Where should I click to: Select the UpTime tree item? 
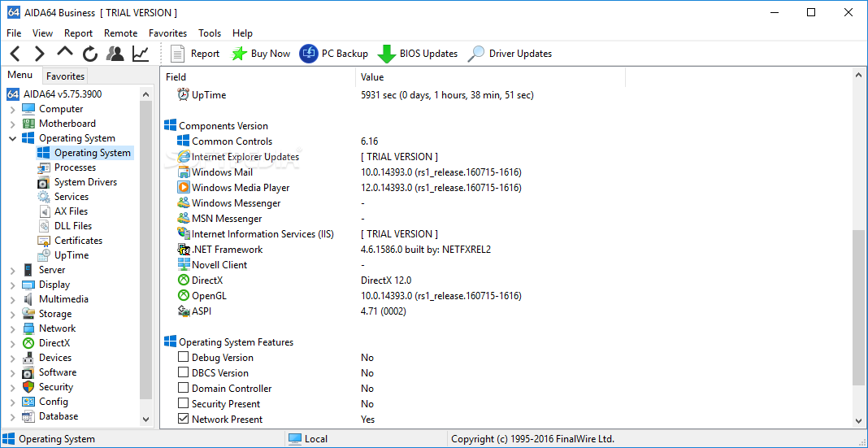(72, 255)
